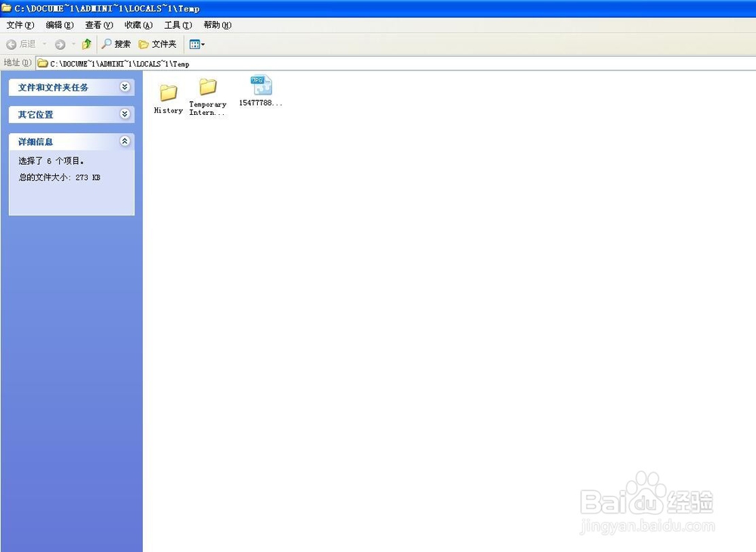Click the Forward arrow icon
Screen dimensions: 756x552
60,45
